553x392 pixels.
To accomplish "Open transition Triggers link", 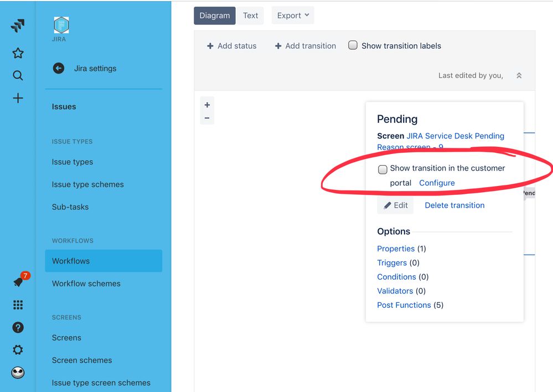I will [392, 263].
